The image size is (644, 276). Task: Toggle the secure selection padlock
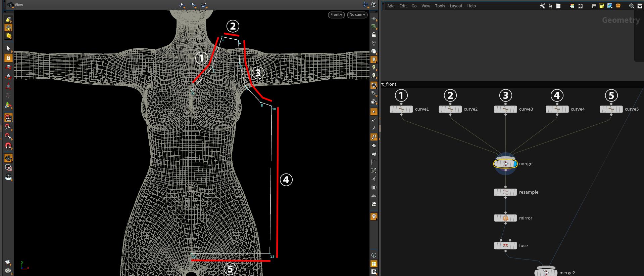(8, 58)
